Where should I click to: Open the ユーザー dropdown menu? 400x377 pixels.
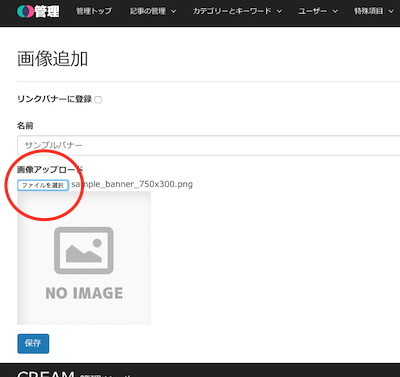tap(318, 11)
